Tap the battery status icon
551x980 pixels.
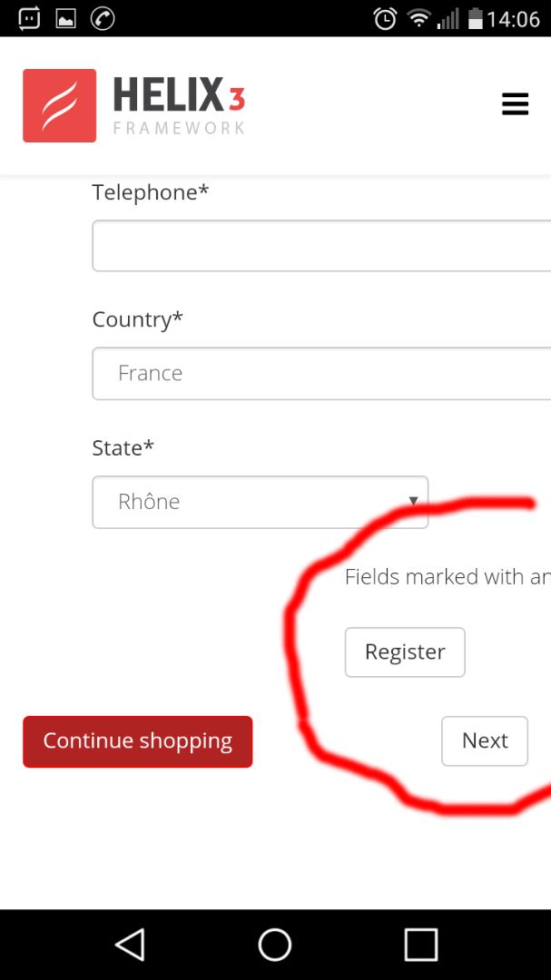(x=475, y=18)
